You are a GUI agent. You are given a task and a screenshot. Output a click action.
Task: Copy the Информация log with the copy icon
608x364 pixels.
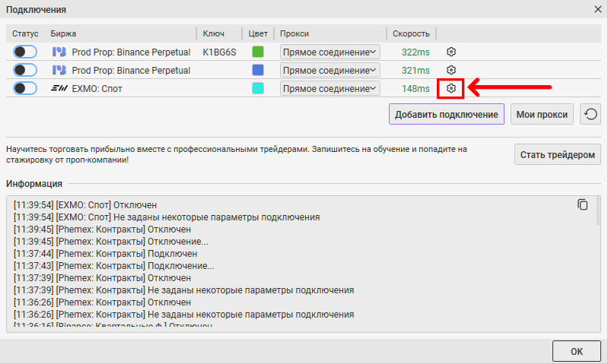(583, 204)
